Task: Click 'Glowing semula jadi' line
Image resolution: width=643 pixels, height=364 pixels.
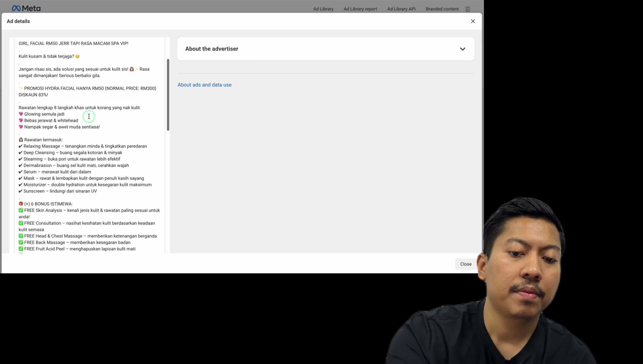Action: [41, 114]
